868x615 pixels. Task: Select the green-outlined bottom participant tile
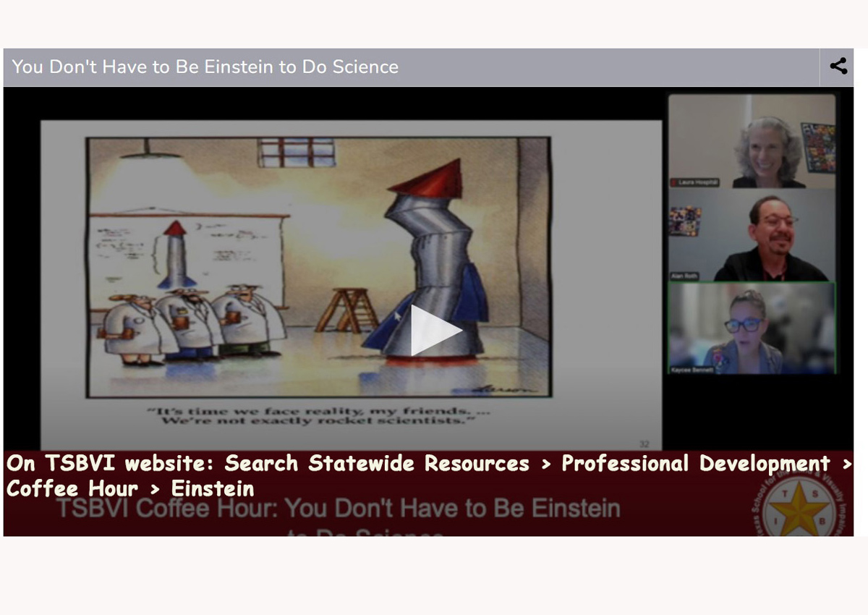[x=752, y=327]
